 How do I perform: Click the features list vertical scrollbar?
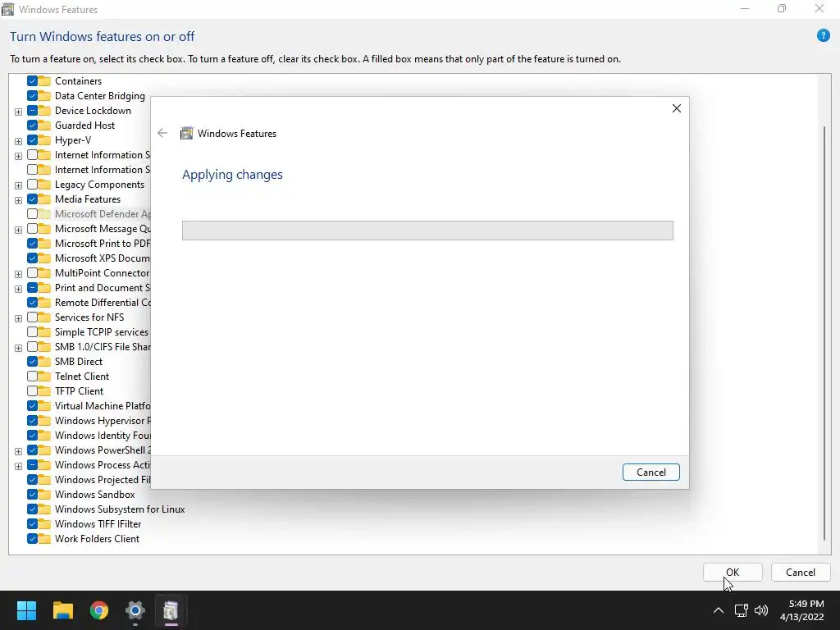824,332
